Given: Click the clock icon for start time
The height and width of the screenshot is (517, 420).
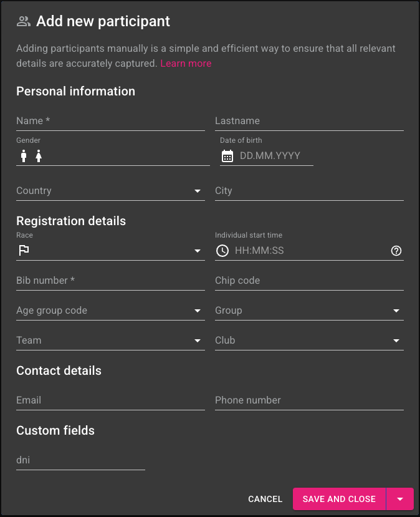Looking at the screenshot, I should coord(222,251).
